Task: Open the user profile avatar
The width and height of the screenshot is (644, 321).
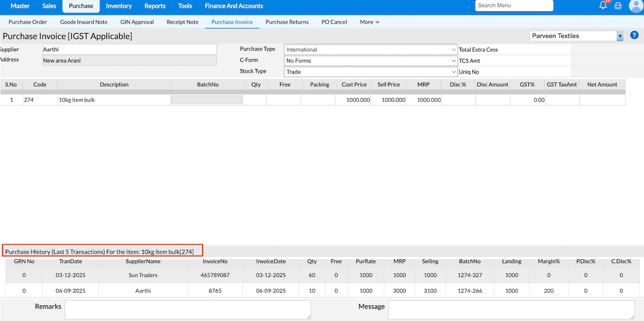Action: (x=636, y=6)
